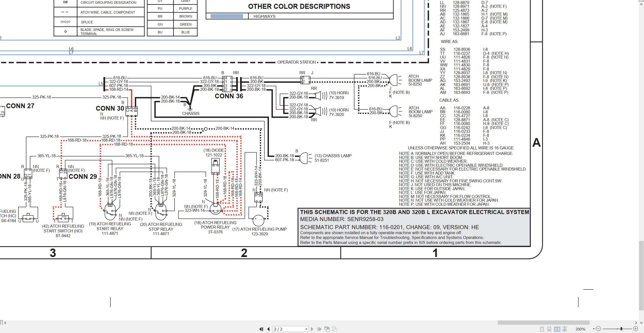The width and height of the screenshot is (644, 333).
Task: Click NOTE F: USE WITH ADD TANK
Action: coord(427,173)
